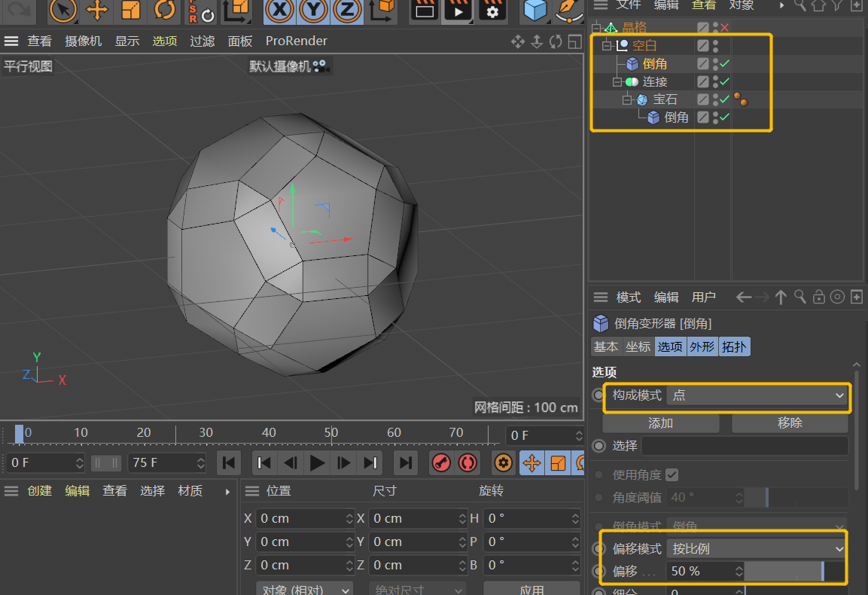This screenshot has height=595, width=868.
Task: Click the viewport orbit navigation icon
Action: pos(556,41)
